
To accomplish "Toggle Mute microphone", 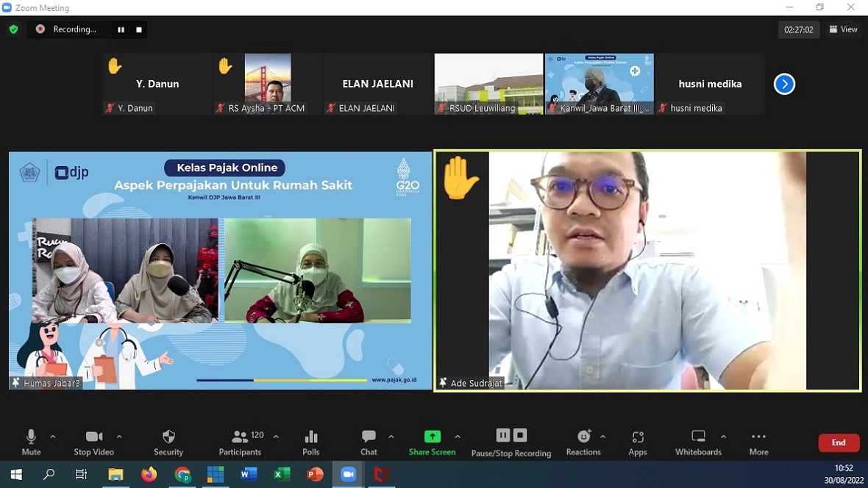I will (31, 442).
